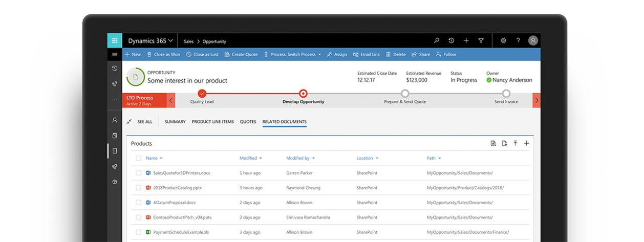
Task: Open the Product Line Items tab
Action: pyautogui.click(x=212, y=122)
